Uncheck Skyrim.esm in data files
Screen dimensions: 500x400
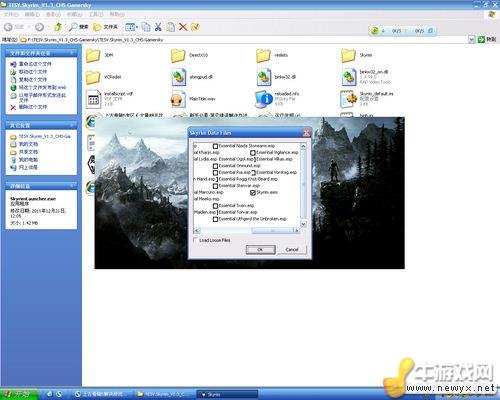[x=253, y=192]
